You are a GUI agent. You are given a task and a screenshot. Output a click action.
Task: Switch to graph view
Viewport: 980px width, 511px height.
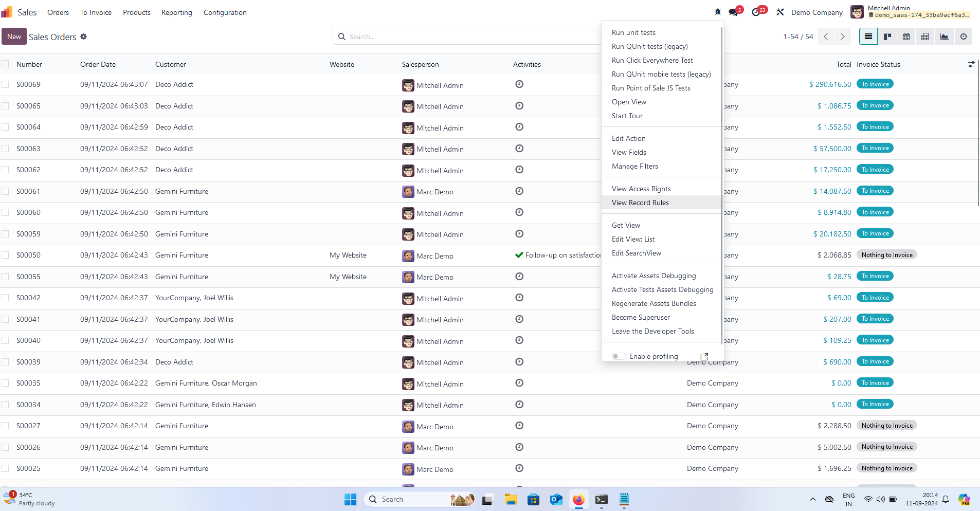[945, 36]
